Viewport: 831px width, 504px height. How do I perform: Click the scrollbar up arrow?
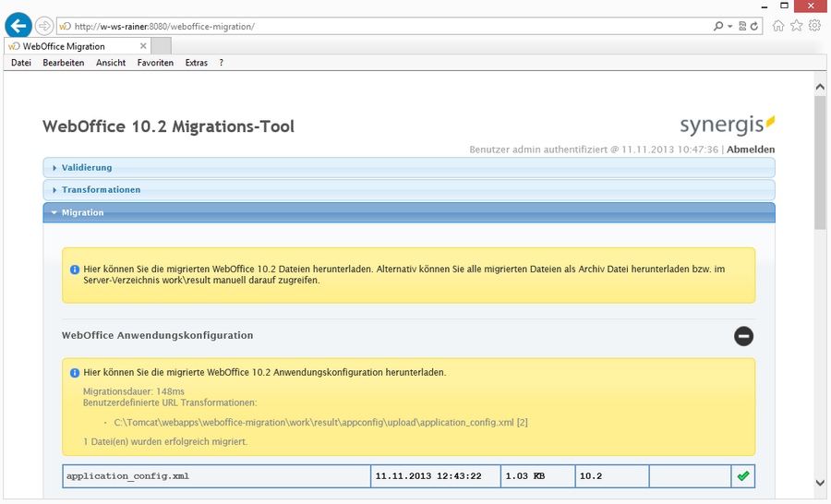pyautogui.click(x=820, y=87)
